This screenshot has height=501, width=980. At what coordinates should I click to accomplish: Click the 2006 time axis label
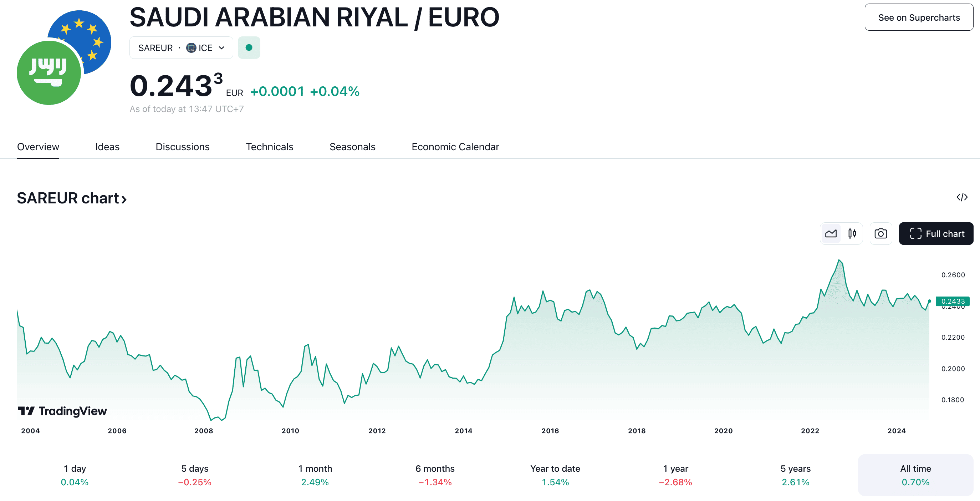click(117, 431)
